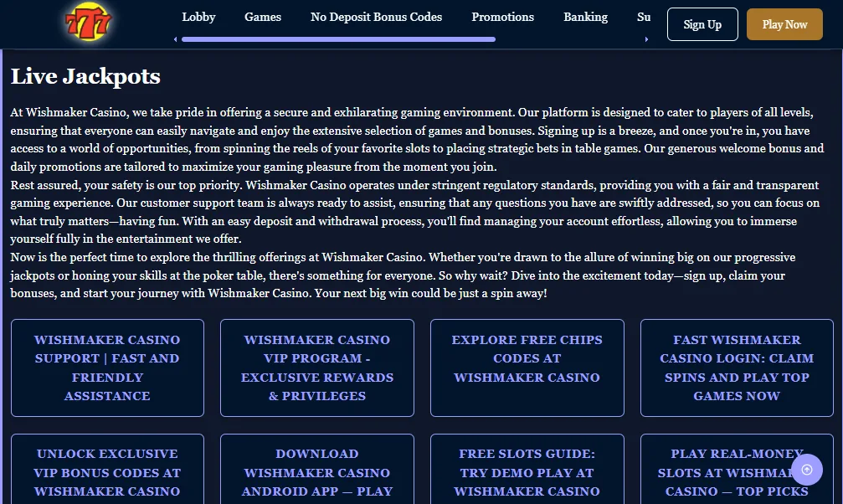
Task: Click the Sign Up button
Action: point(702,24)
